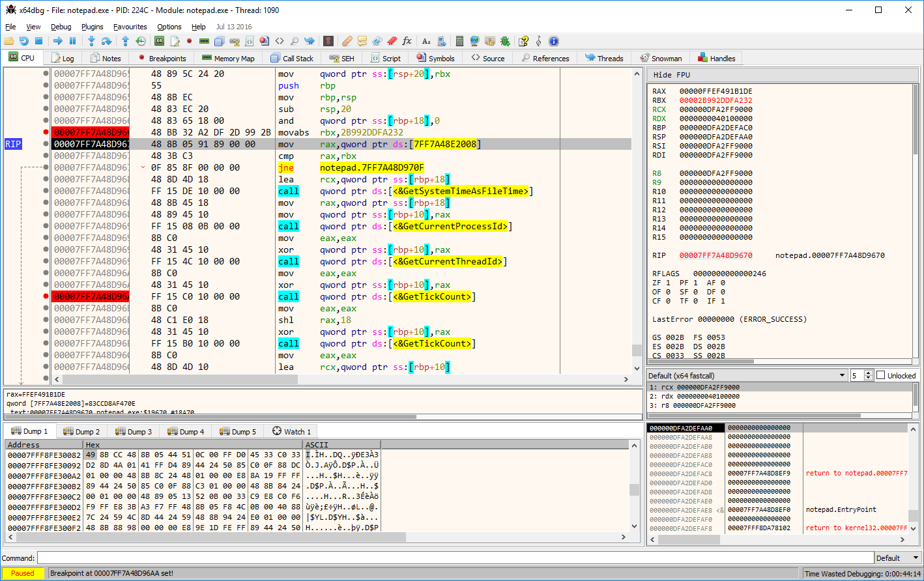Show Comments using the speech-bubble toolbar icon
The width and height of the screenshot is (924, 581).
[x=362, y=41]
